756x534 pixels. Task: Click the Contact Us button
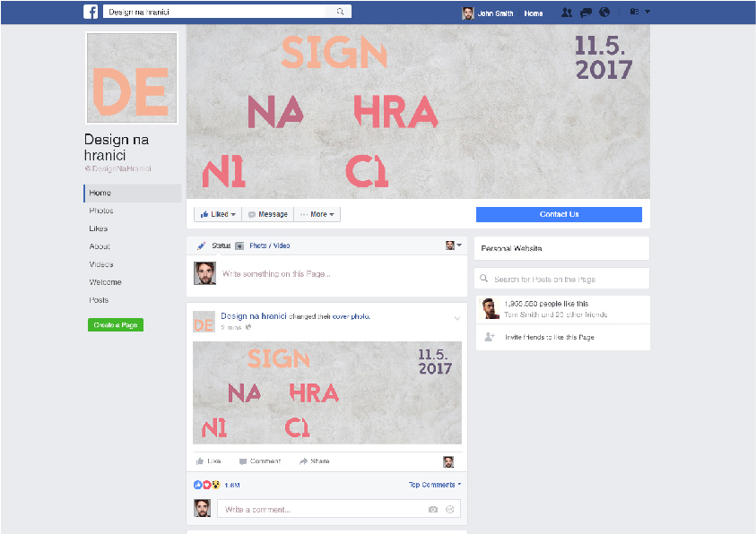pos(559,214)
